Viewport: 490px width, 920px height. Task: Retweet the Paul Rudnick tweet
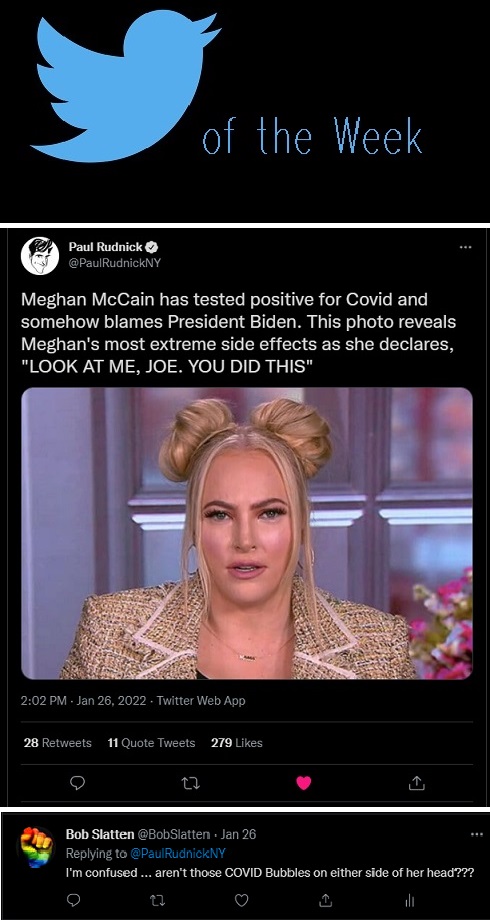pos(191,783)
